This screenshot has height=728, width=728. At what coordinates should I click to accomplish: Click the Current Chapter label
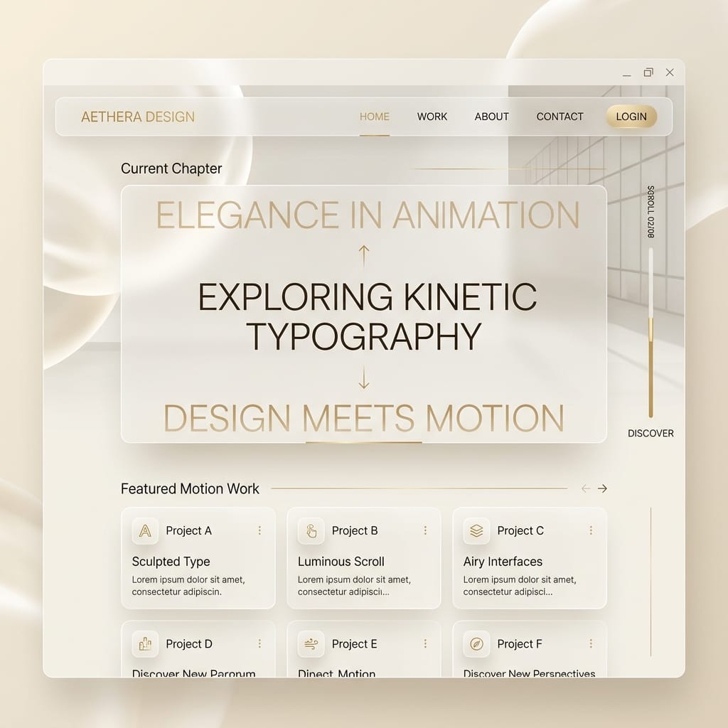click(171, 168)
